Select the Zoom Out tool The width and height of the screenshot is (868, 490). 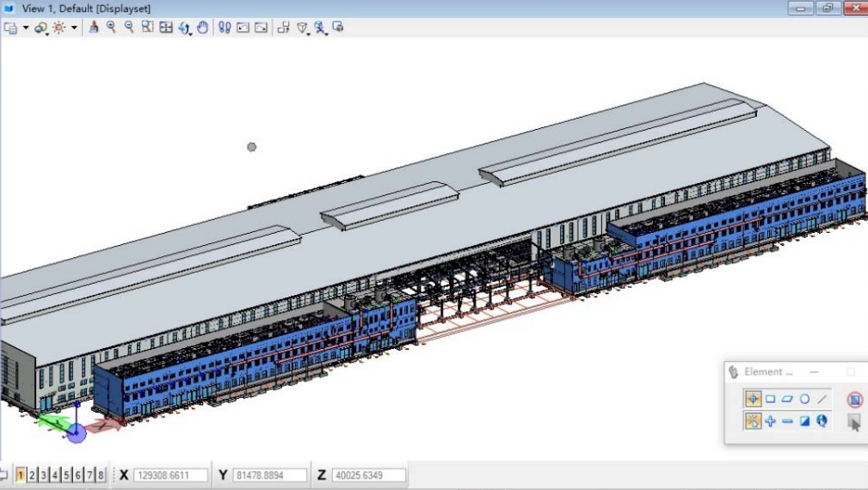(129, 28)
